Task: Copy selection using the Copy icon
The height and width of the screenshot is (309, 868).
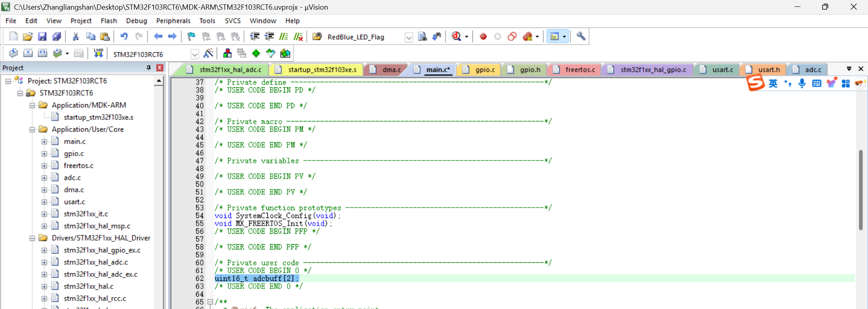Action: pos(90,37)
